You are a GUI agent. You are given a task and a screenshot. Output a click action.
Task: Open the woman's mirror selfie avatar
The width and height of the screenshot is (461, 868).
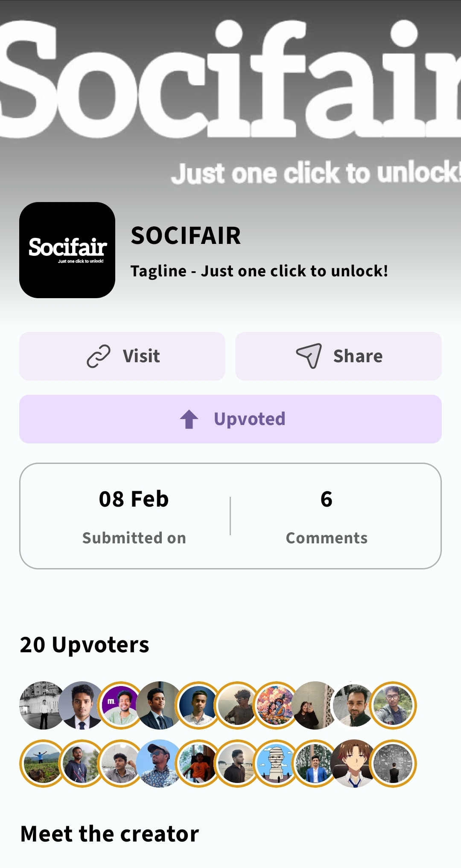pyautogui.click(x=315, y=705)
